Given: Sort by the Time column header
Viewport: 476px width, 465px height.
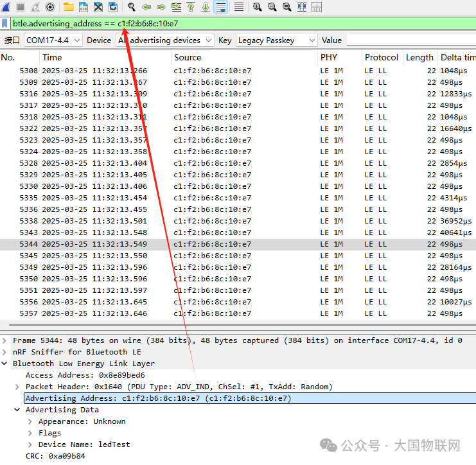Looking at the screenshot, I should point(105,57).
